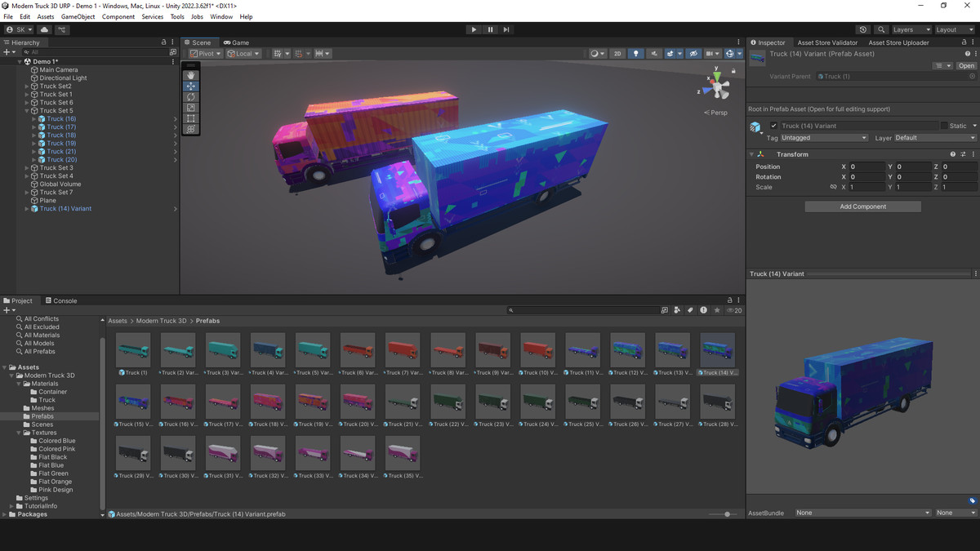Open Hierarchy panel more options menu
The height and width of the screenshot is (551, 980).
[x=173, y=42]
